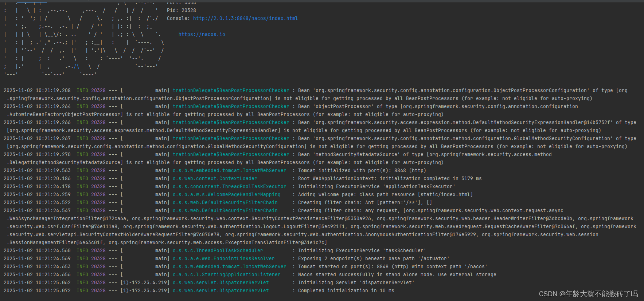This screenshot has height=301, width=644.
Task: Click 'Tomcat initialized with port(s): 8848 (http)' message
Action: [x=362, y=170]
